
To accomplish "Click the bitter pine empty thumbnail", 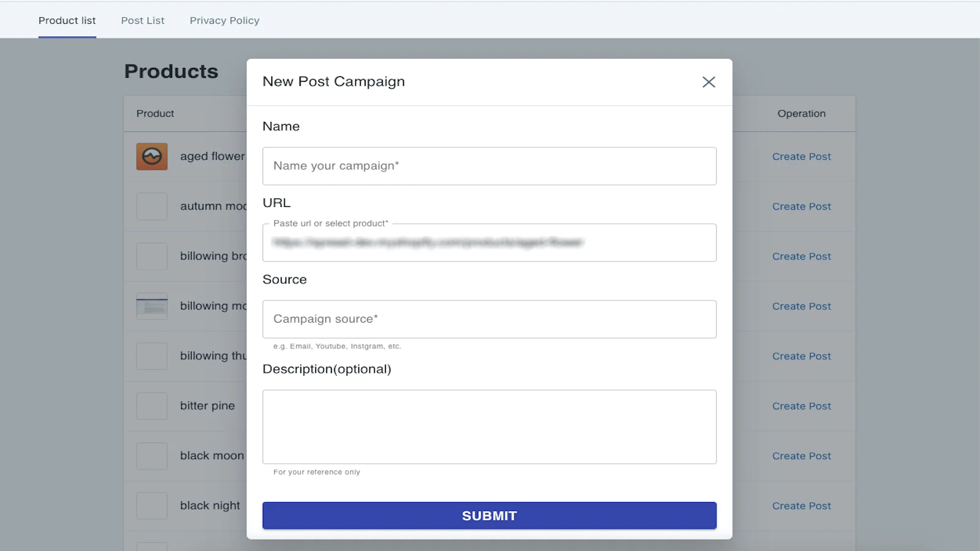I will pos(152,406).
